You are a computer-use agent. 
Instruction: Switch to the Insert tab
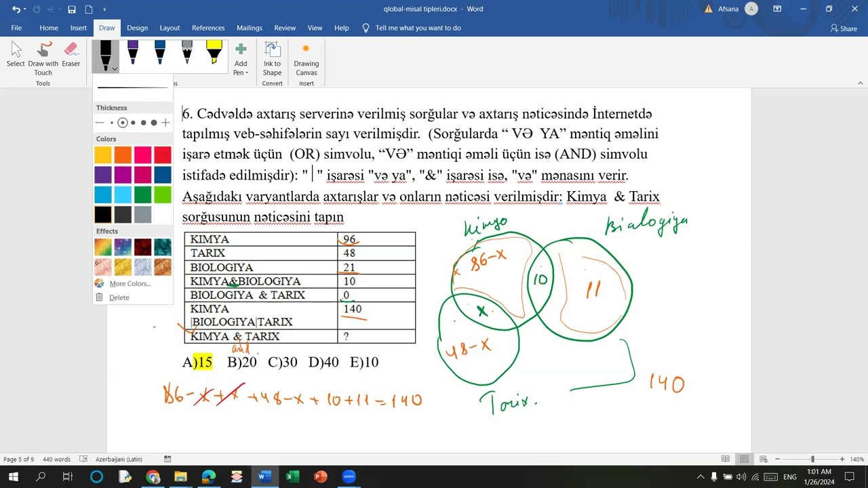coord(79,28)
